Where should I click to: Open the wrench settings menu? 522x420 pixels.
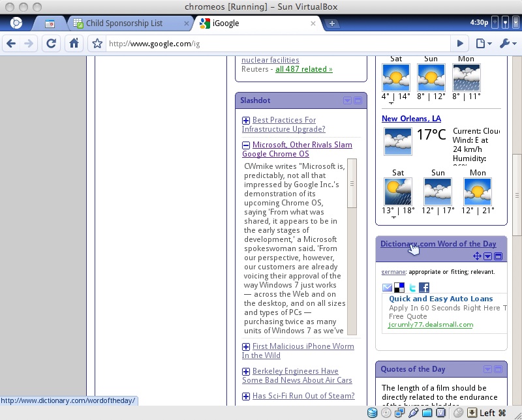point(508,43)
